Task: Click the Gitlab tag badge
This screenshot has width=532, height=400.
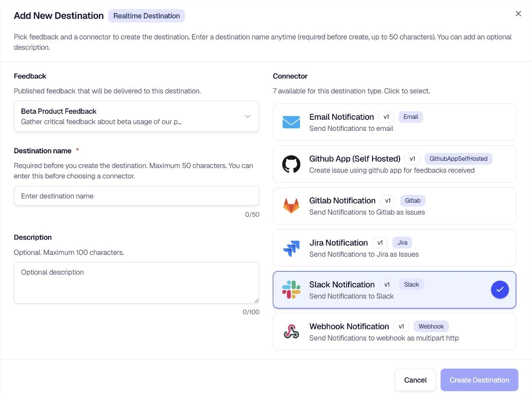Action: [x=413, y=201]
